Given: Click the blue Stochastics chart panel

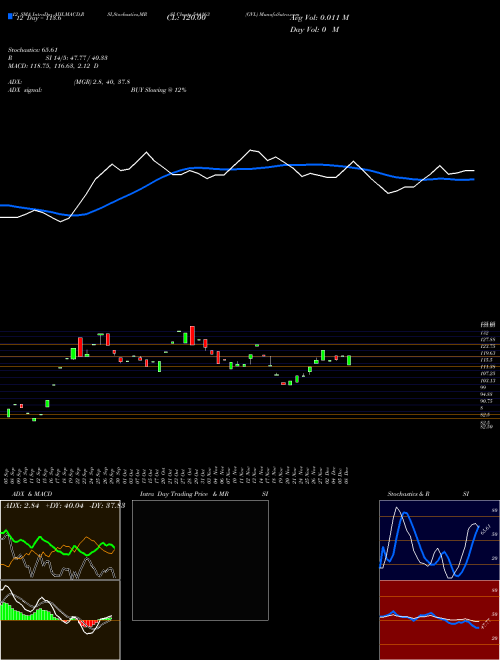Looking at the screenshot, I should tap(439, 540).
